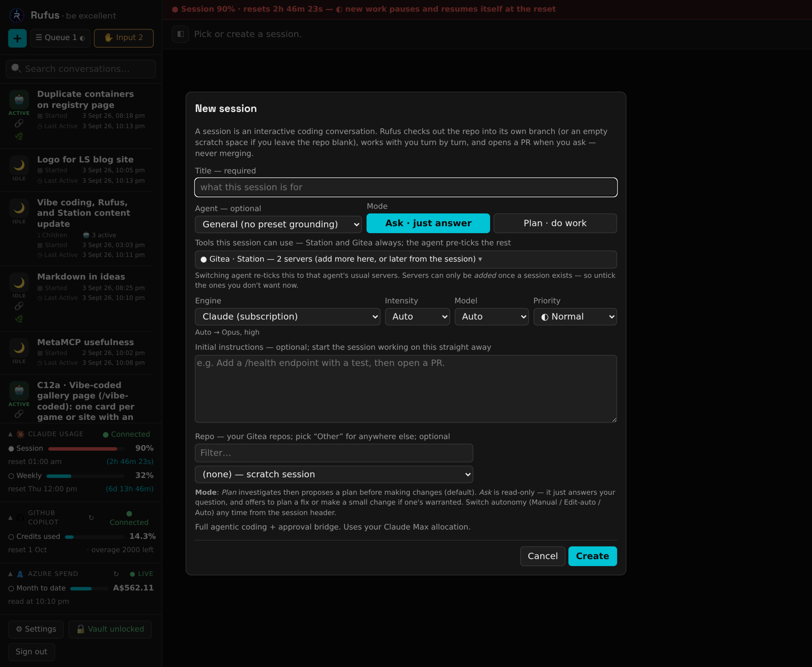Click the Cancel button
The height and width of the screenshot is (667, 812).
543,556
